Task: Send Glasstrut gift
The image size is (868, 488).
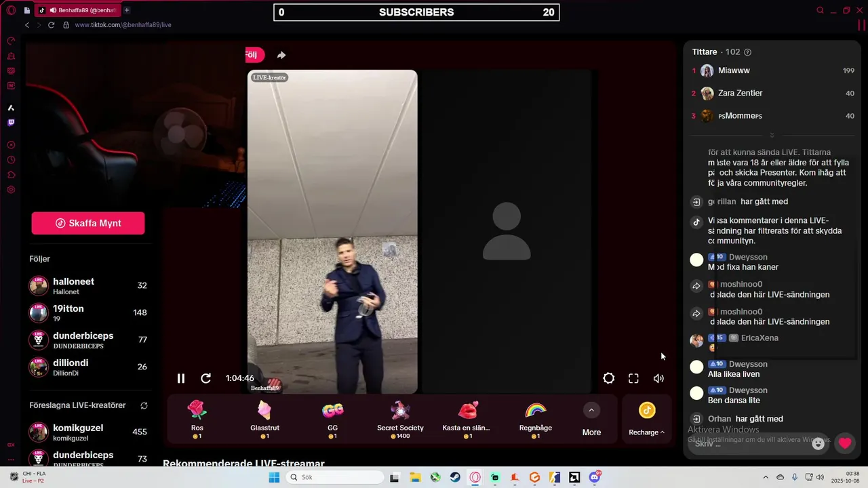Action: pyautogui.click(x=264, y=418)
